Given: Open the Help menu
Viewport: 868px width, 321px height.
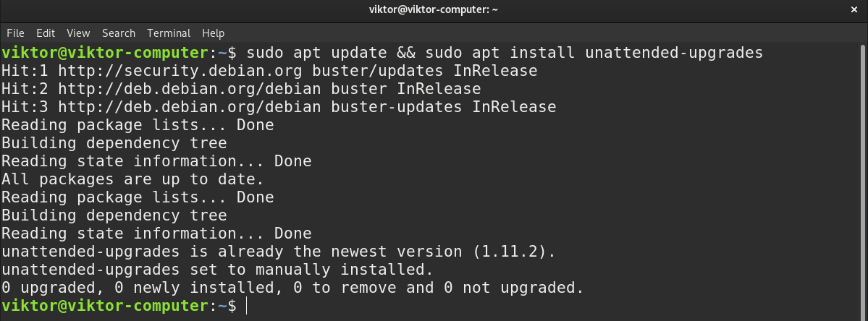Looking at the screenshot, I should [x=213, y=33].
